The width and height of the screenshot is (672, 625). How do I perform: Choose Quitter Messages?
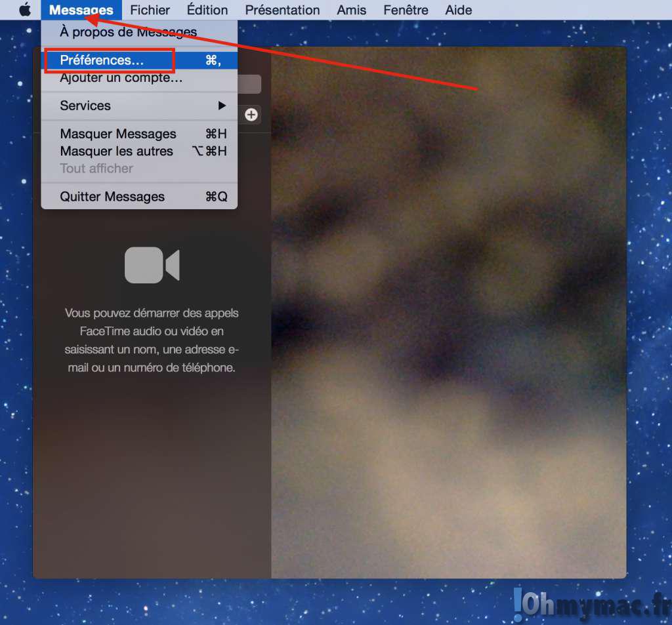[139, 197]
